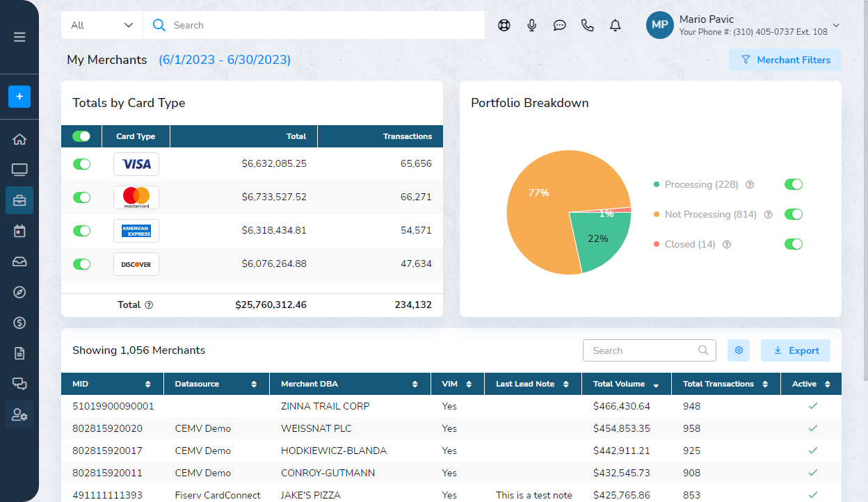Toggle the Closed merchants switch
This screenshot has width=868, height=502.
793,244
